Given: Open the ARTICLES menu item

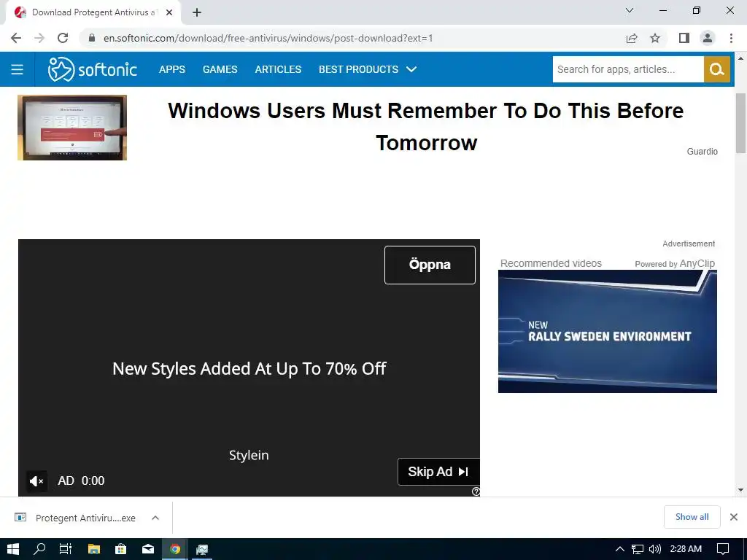Looking at the screenshot, I should coord(278,69).
